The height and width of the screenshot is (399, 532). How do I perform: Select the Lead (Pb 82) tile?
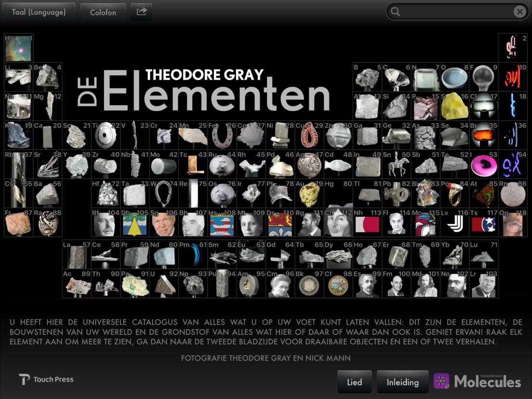[397, 194]
